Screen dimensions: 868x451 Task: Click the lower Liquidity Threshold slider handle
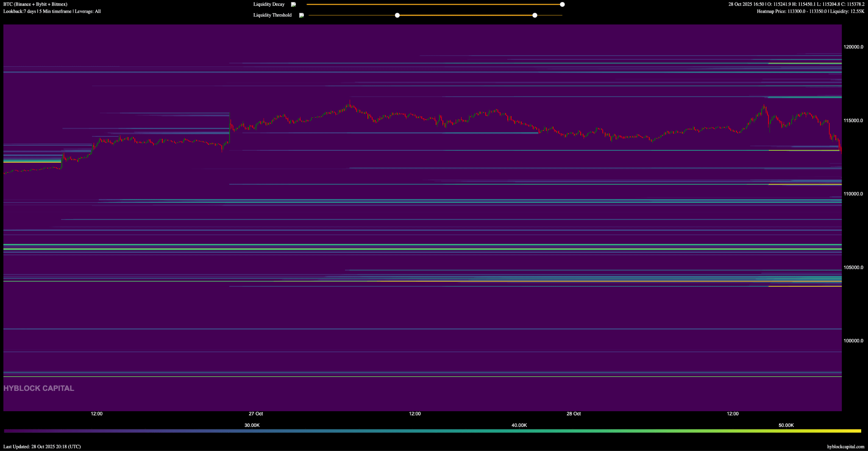click(397, 15)
